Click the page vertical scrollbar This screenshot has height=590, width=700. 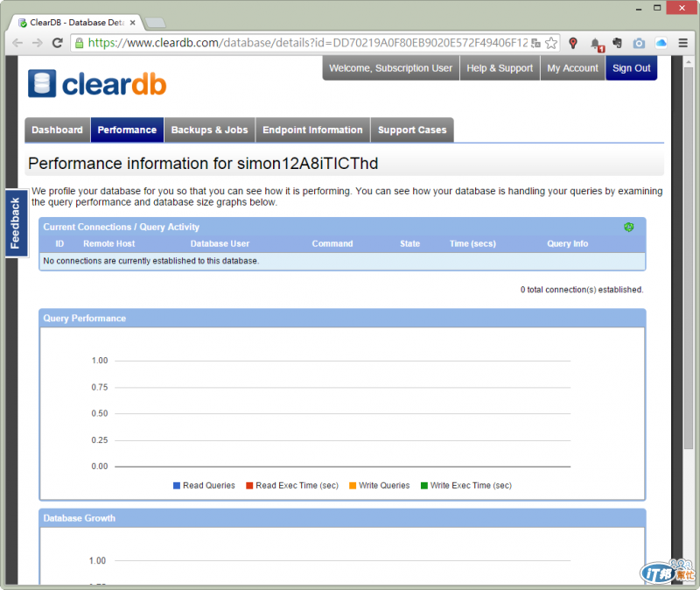click(x=689, y=259)
